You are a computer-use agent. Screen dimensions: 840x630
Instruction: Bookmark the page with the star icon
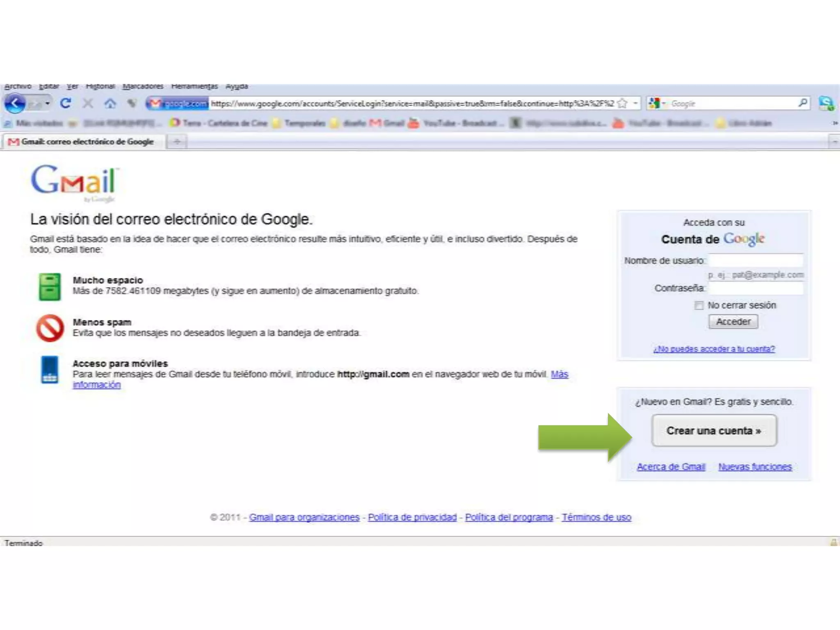tap(622, 103)
